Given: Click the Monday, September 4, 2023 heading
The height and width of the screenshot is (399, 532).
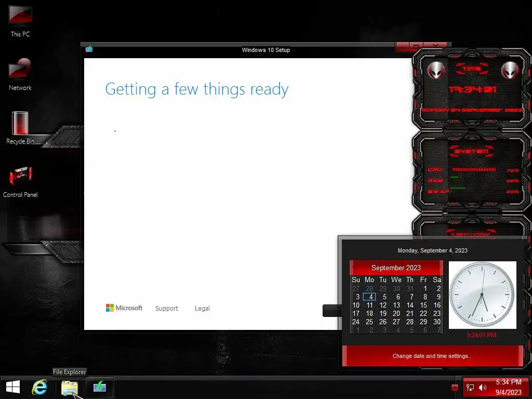Looking at the screenshot, I should (x=432, y=250).
